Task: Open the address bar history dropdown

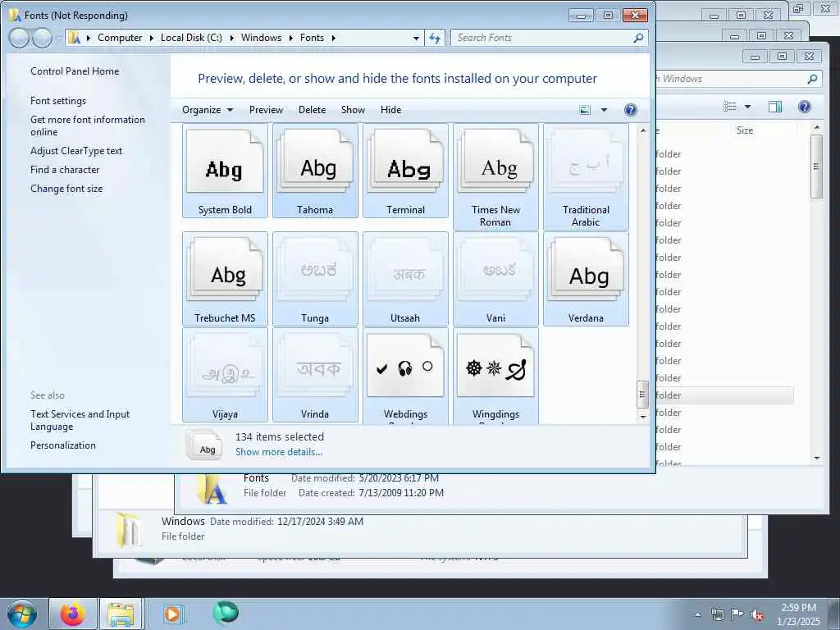Action: (416, 38)
